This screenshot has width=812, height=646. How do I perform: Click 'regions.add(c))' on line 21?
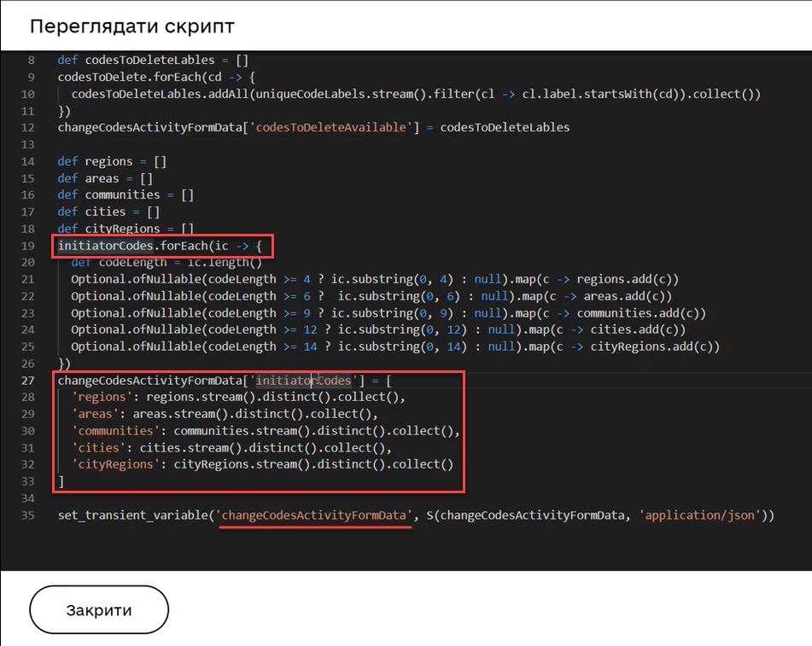[x=628, y=280]
